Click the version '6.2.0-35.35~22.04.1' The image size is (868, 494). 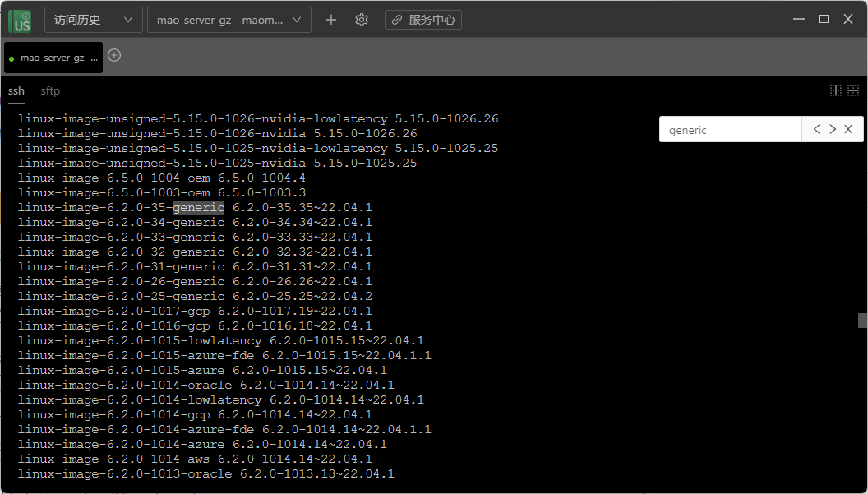point(302,208)
